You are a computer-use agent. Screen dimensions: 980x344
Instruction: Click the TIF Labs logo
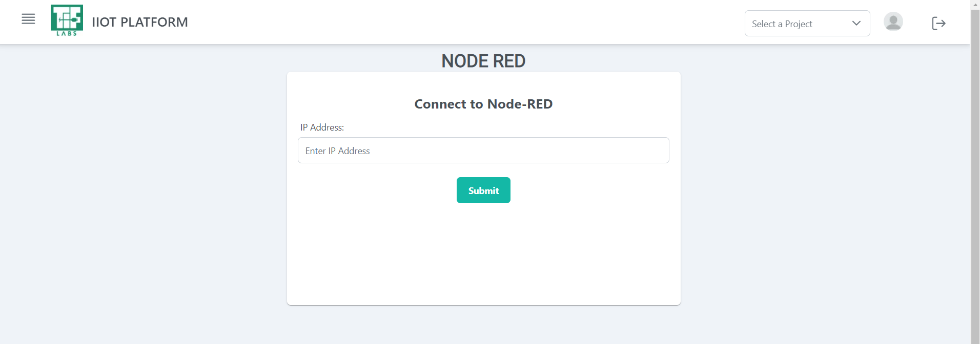tap(67, 20)
